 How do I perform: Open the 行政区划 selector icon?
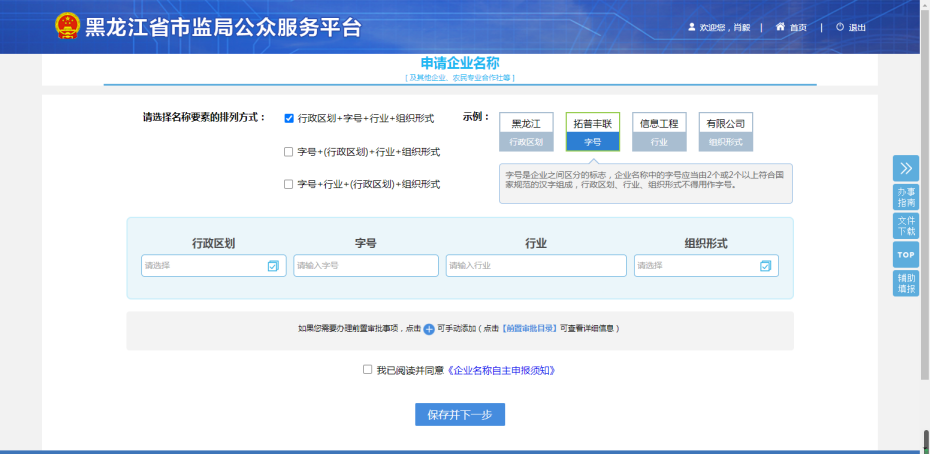click(273, 266)
